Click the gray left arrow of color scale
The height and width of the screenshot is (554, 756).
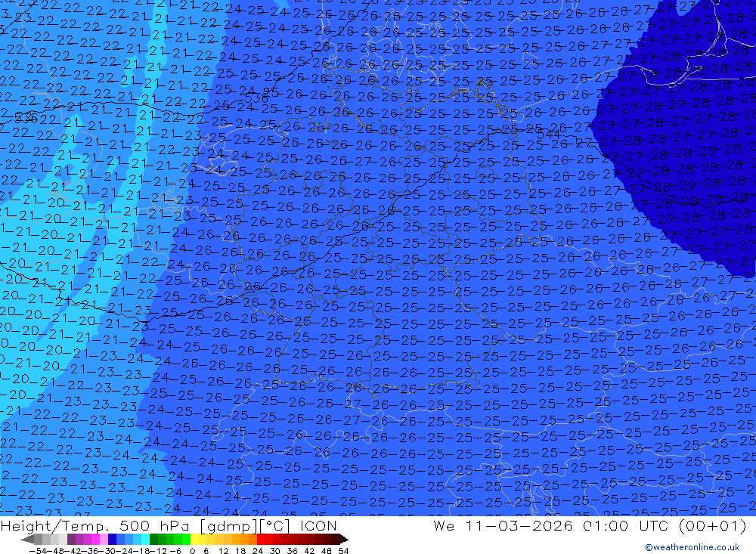27,540
